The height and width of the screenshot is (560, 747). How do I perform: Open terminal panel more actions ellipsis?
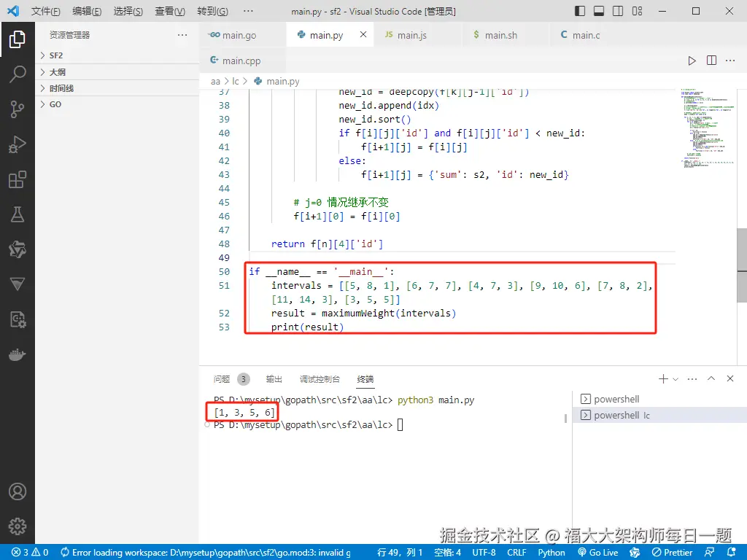pyautogui.click(x=692, y=379)
